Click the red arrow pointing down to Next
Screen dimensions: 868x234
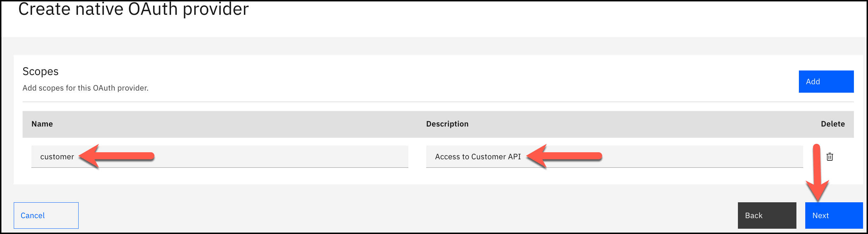click(817, 173)
